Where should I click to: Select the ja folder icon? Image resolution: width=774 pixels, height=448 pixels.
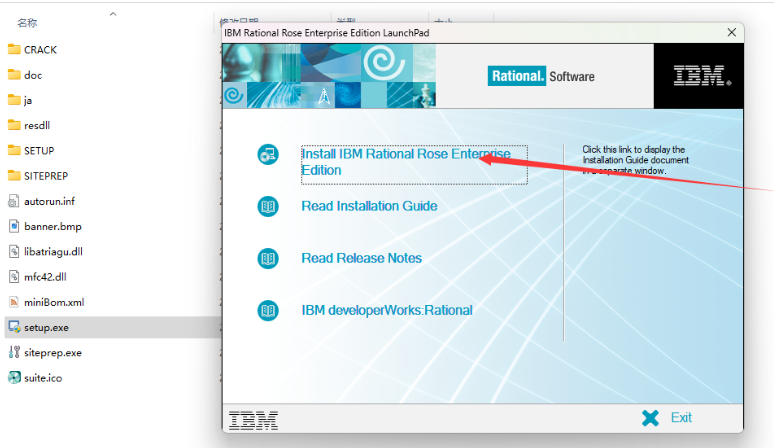coord(14,100)
